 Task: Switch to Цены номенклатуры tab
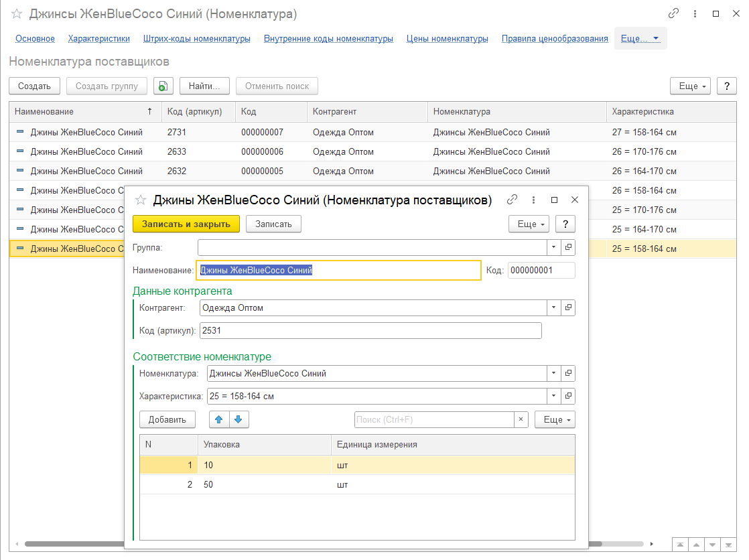(447, 39)
